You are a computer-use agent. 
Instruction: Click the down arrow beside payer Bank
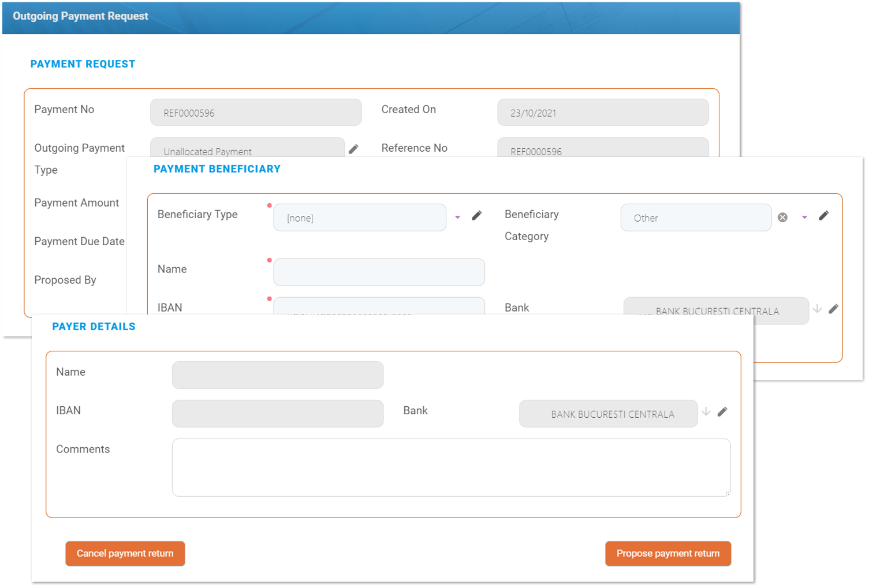tap(706, 412)
